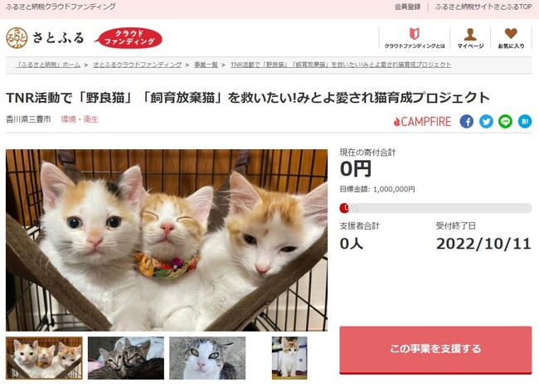The height and width of the screenshot is (392, 539).
Task: Open マイページ person icon
Action: pyautogui.click(x=470, y=34)
